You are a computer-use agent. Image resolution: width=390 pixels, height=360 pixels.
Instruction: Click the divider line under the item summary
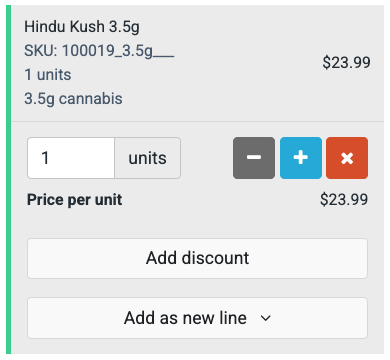tap(197, 121)
